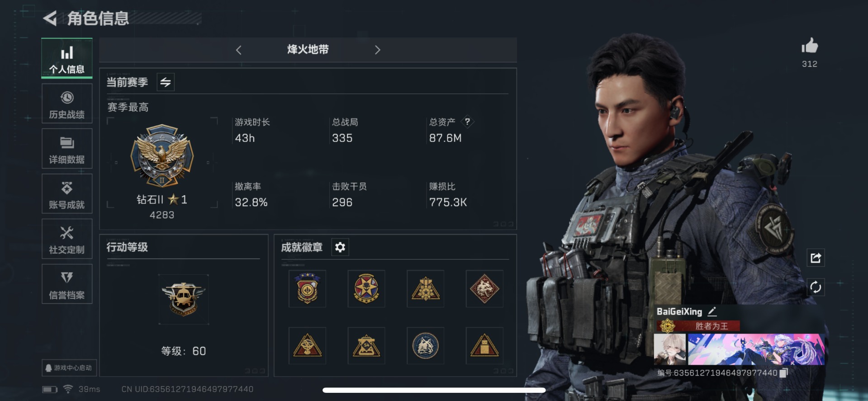The width and height of the screenshot is (868, 401).
Task: Edit BaiGeiXing name with pencil icon
Action: (x=712, y=311)
